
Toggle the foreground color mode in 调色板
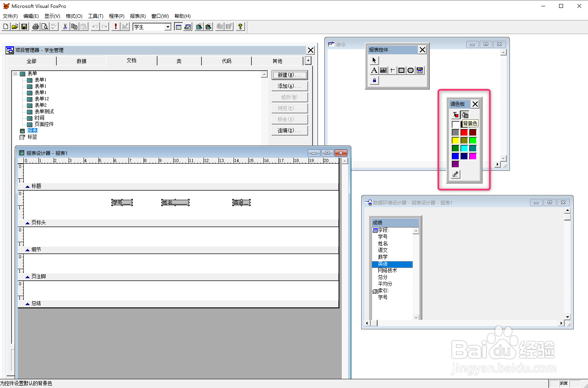click(x=456, y=115)
